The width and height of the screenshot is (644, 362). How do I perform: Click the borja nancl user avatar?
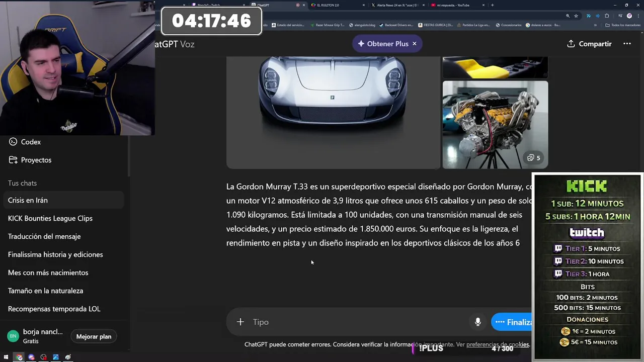click(13, 336)
